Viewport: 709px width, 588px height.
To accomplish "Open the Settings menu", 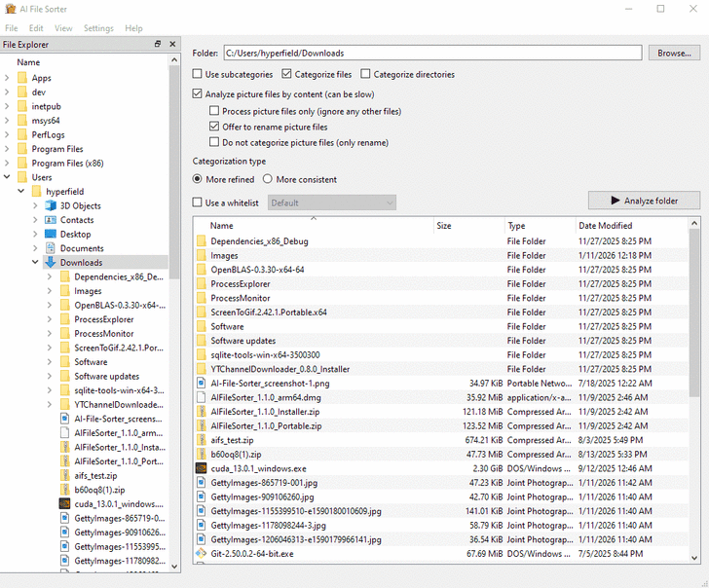I will point(98,28).
